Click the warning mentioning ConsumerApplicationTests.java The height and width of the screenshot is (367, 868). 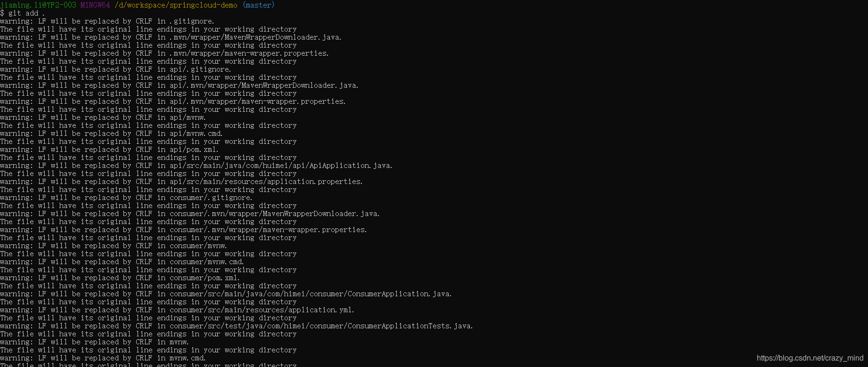click(x=237, y=326)
